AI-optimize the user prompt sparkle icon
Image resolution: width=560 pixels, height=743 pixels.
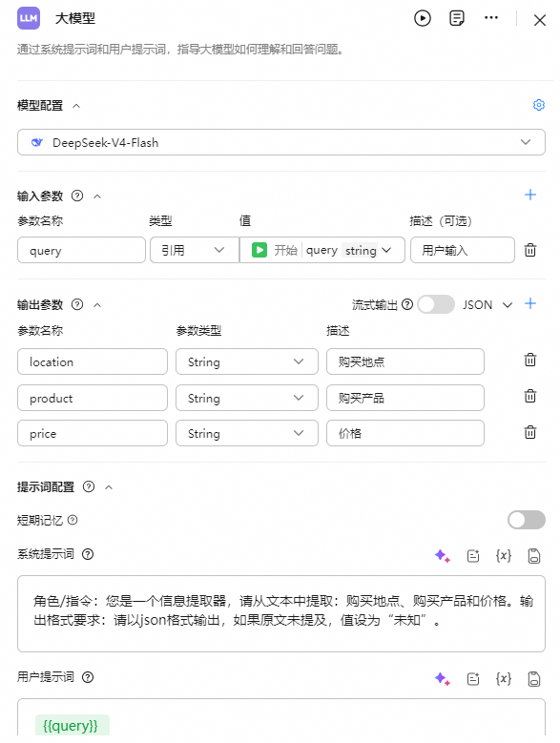(x=443, y=679)
